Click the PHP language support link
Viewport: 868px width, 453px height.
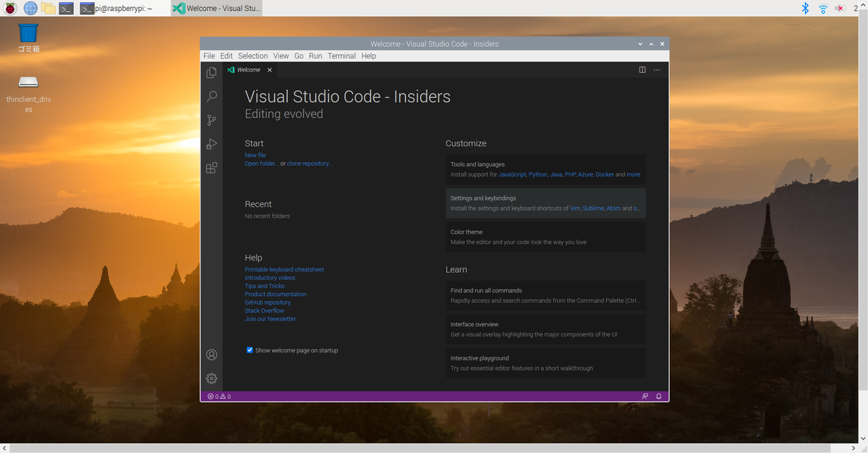pyautogui.click(x=570, y=174)
